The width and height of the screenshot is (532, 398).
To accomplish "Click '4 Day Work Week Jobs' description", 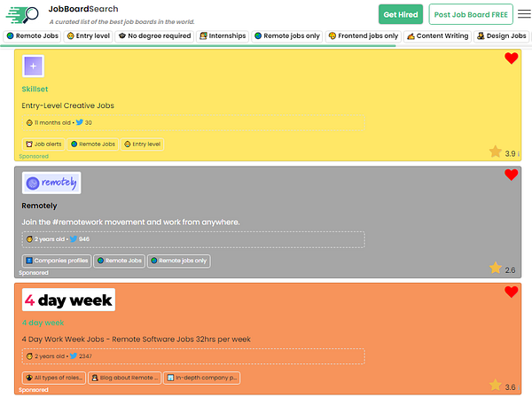I will pyautogui.click(x=136, y=339).
